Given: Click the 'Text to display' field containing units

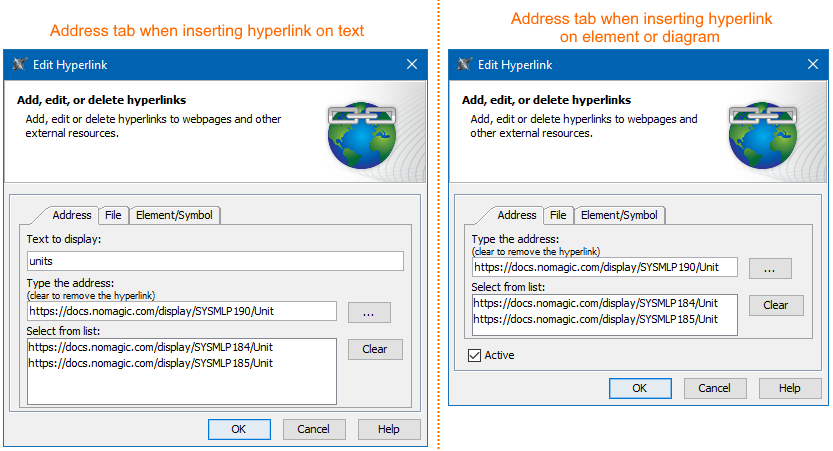Looking at the screenshot, I should tap(215, 261).
